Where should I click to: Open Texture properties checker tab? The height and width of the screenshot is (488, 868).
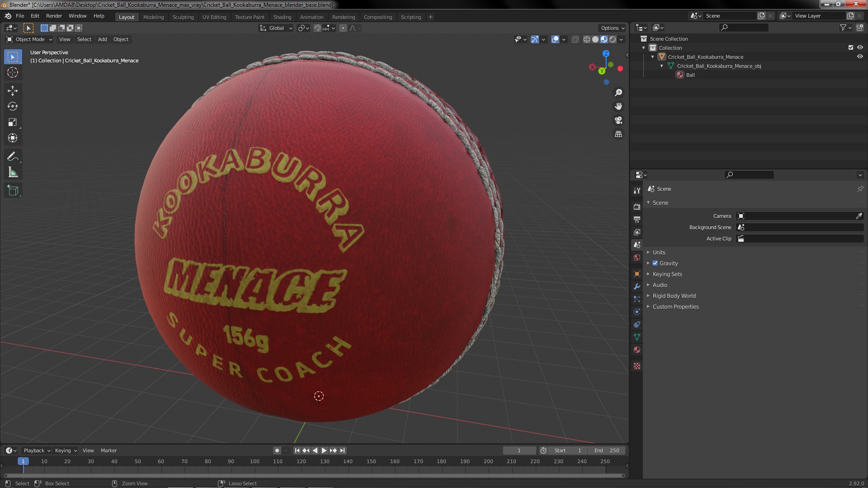click(x=637, y=366)
